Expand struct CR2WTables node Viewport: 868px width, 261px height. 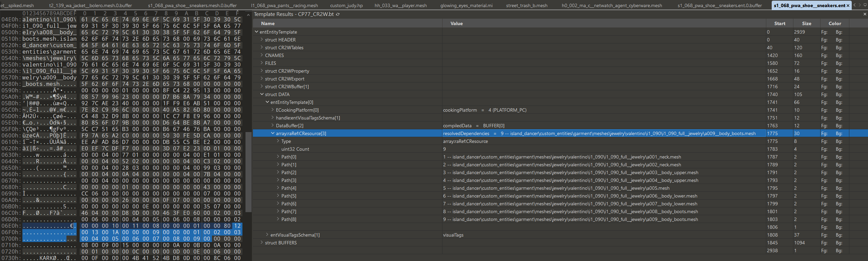point(262,47)
